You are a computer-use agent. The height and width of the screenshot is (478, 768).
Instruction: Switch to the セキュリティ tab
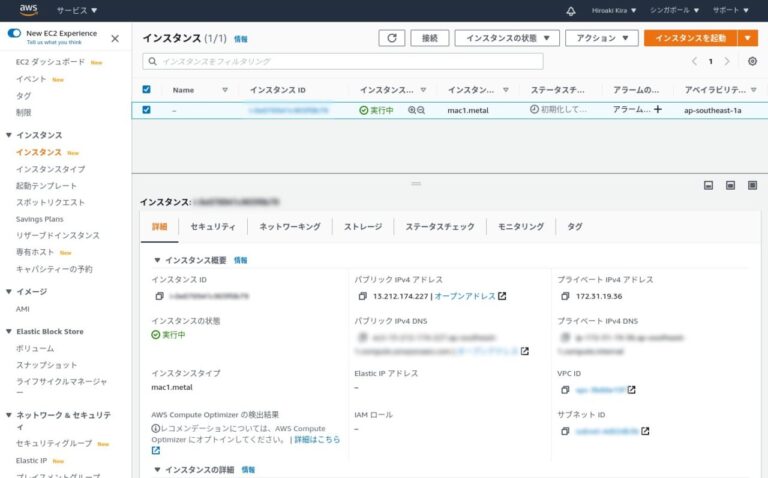(x=213, y=227)
